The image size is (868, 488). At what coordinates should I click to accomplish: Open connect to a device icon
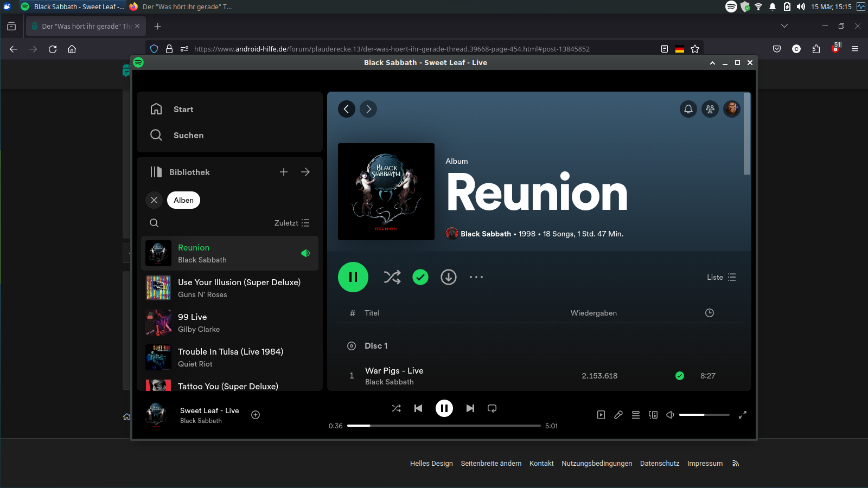click(x=653, y=415)
